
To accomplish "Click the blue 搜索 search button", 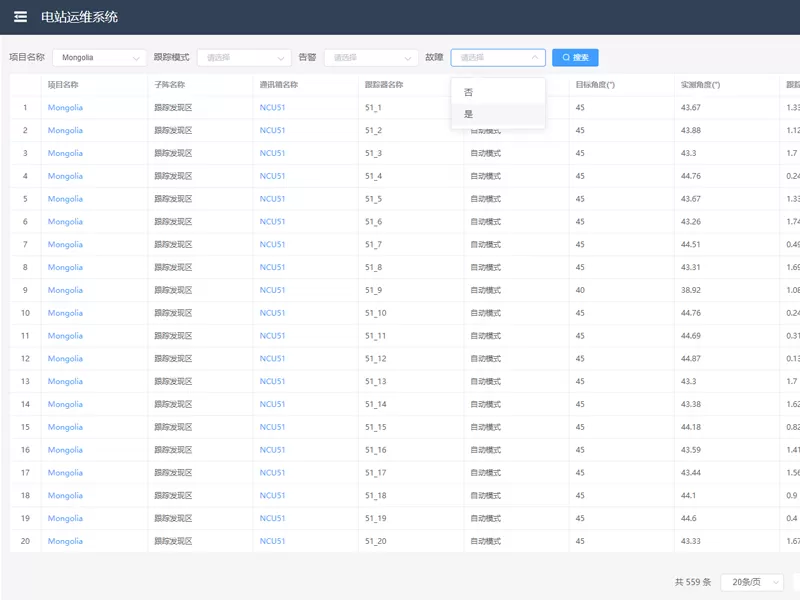I will (x=575, y=58).
